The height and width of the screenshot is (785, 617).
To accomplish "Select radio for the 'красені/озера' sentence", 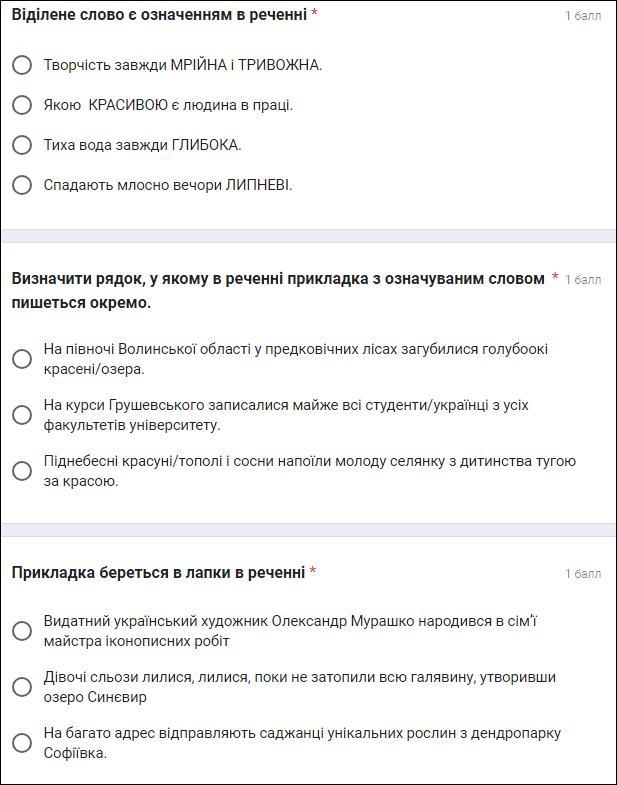I will (x=22, y=359).
